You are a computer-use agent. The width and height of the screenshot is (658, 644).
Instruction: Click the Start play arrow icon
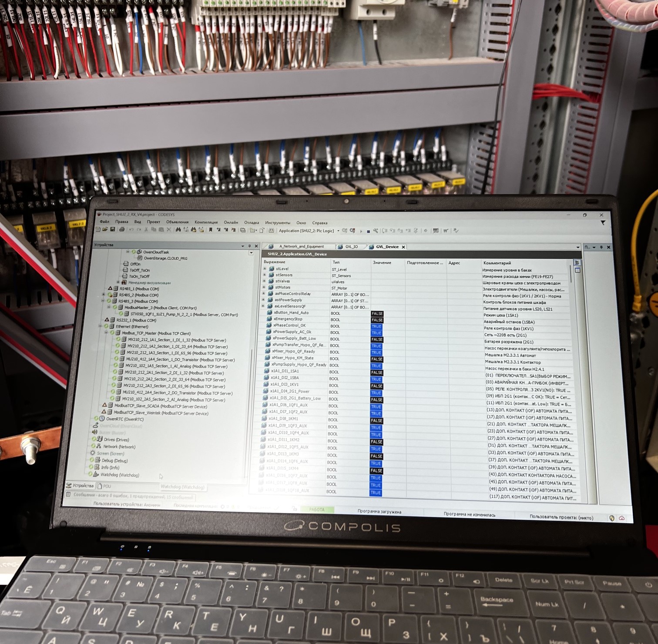pos(361,231)
